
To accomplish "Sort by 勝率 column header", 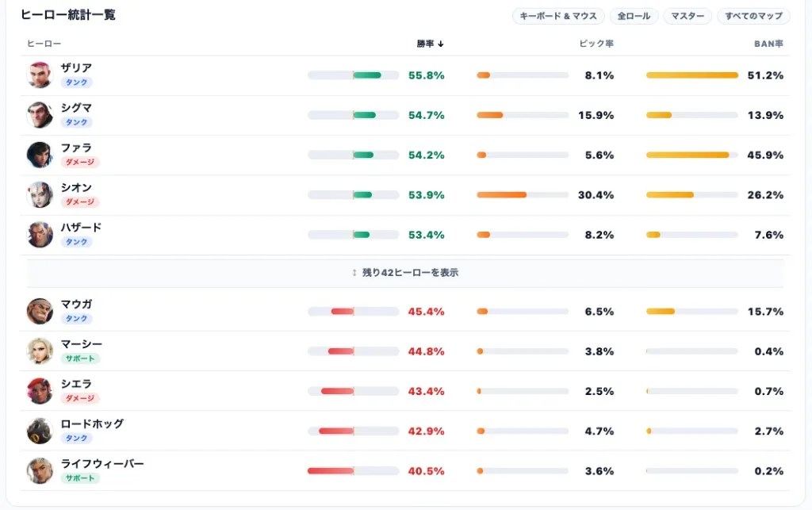I will tap(431, 44).
